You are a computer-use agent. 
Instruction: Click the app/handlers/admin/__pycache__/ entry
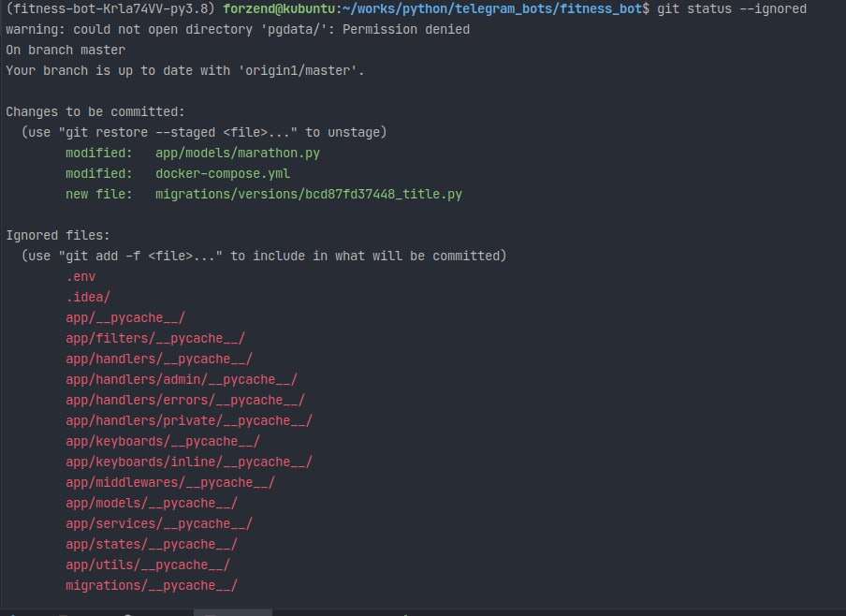click(x=182, y=379)
